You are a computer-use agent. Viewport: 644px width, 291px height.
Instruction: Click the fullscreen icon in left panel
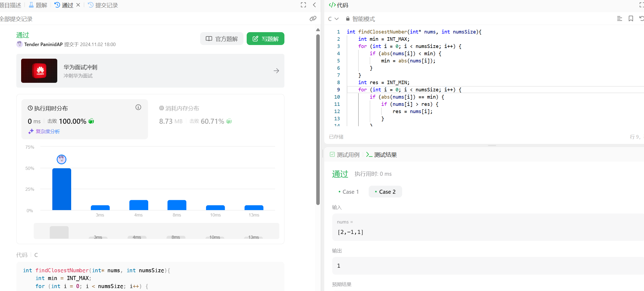click(303, 5)
